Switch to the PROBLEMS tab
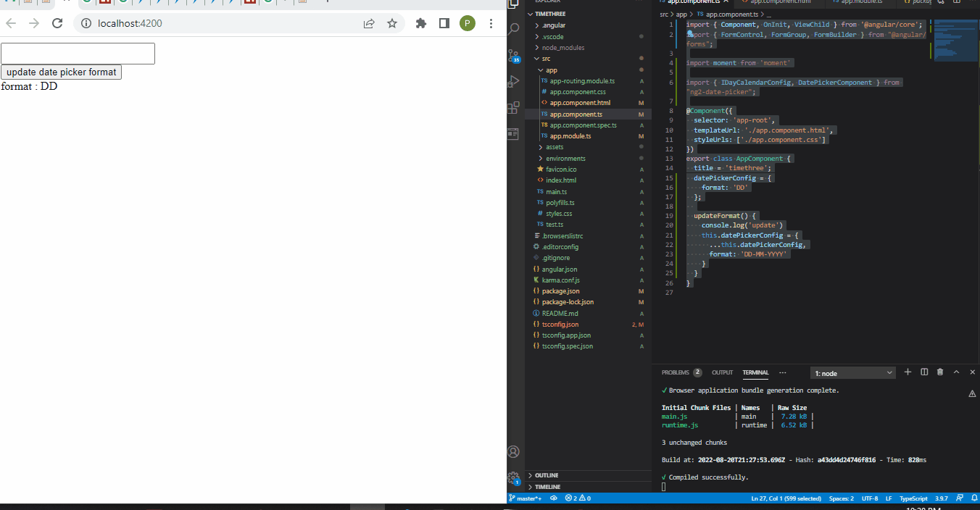Viewport: 980px width, 510px height. (675, 372)
